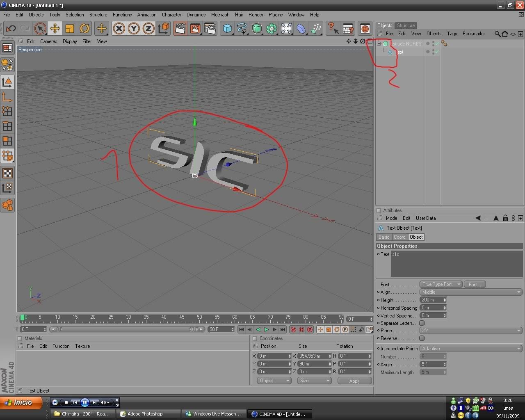Open viewport Cameras menu
The width and height of the screenshot is (525, 420).
[x=48, y=41]
